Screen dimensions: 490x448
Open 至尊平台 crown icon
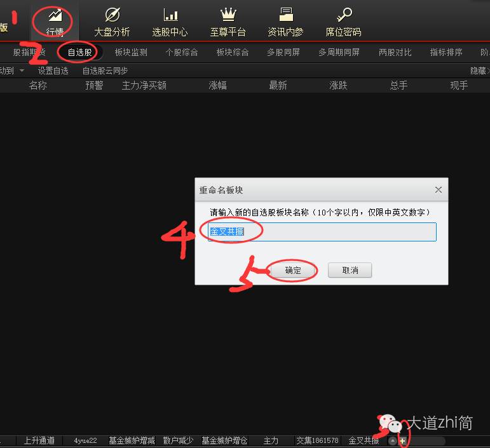point(228,22)
